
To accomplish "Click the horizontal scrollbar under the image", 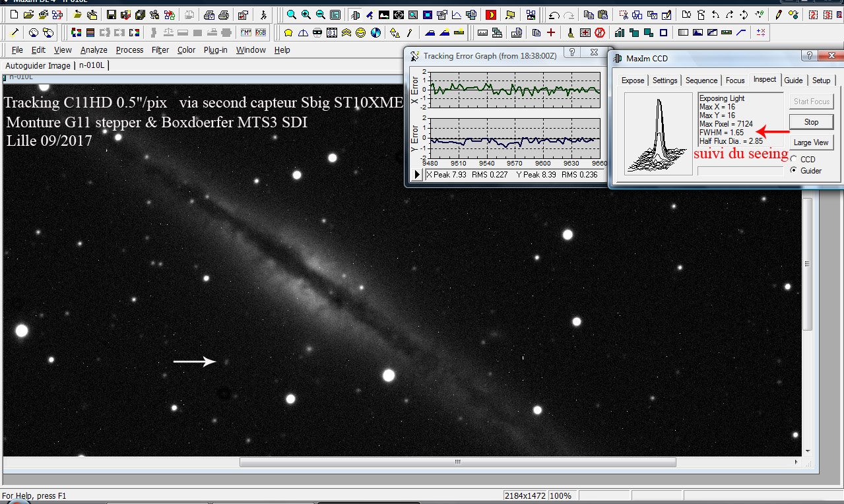I will point(457,462).
